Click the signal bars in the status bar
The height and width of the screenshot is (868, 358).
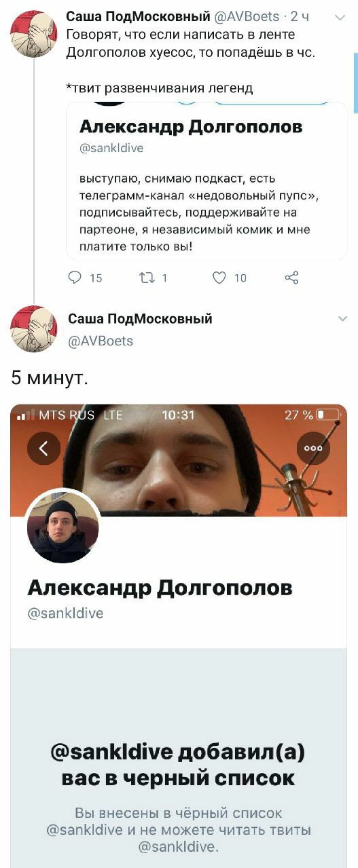(26, 415)
